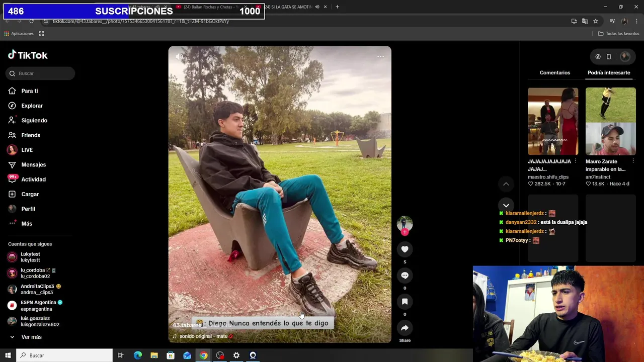
Task: Open the Chrome three-dot menu
Action: coord(637,21)
